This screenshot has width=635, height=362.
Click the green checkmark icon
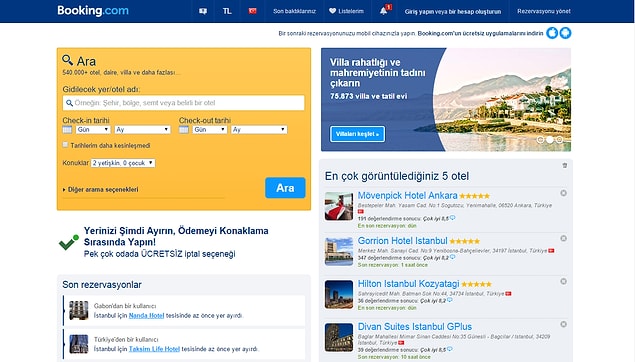pos(68,242)
